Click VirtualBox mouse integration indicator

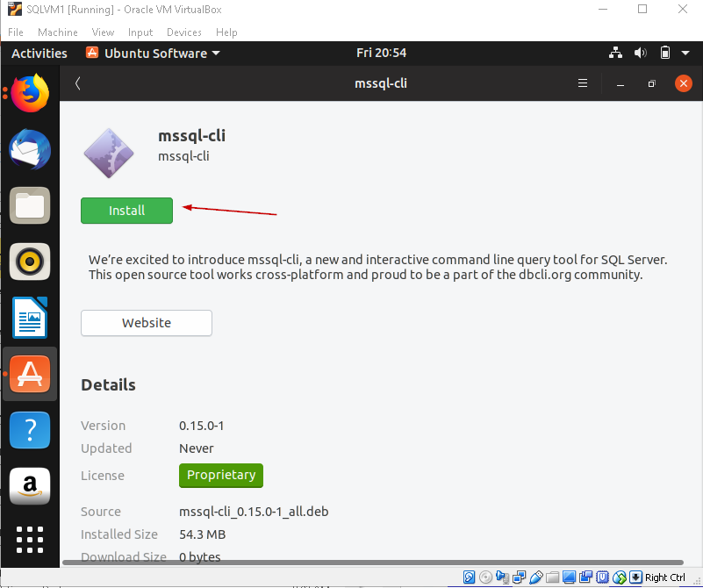click(619, 577)
